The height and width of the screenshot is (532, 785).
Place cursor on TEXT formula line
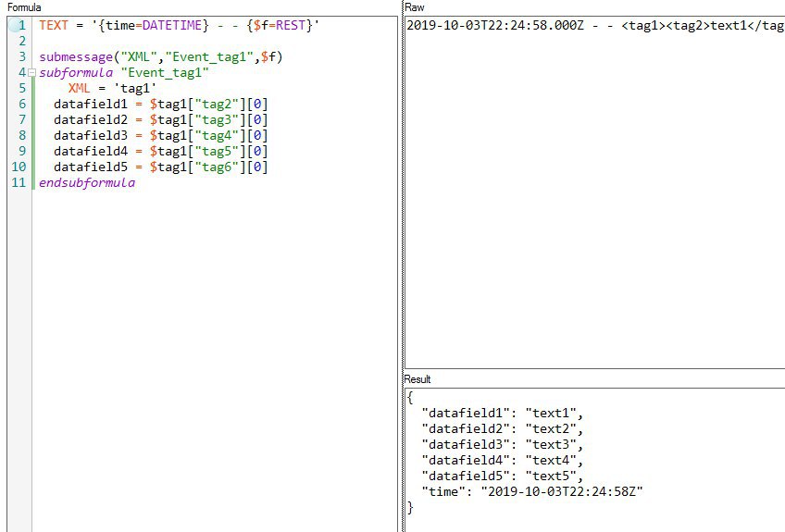point(179,25)
